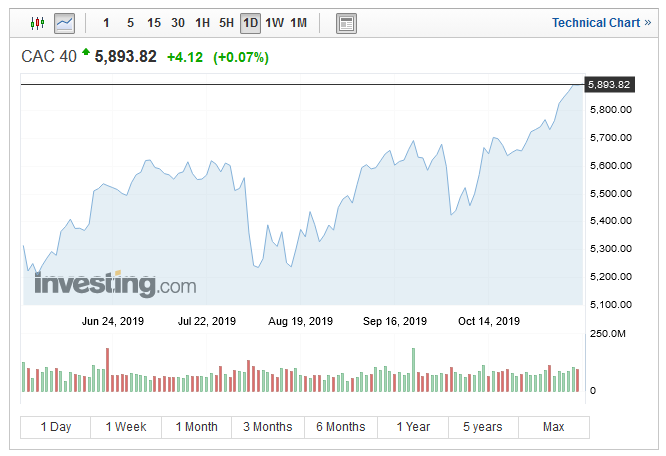
Task: Show the 3 Months range
Action: 268,427
